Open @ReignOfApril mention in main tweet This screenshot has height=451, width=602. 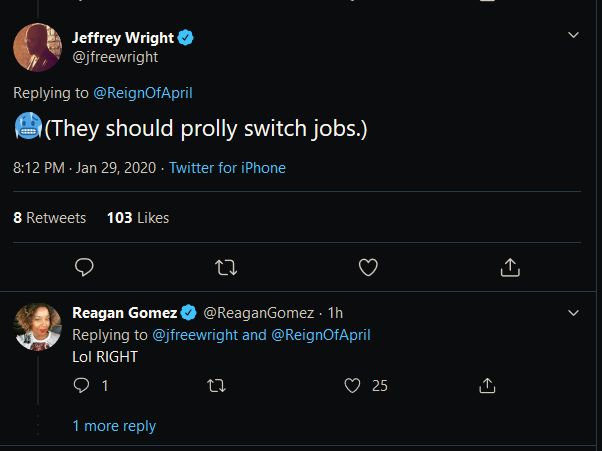143,93
